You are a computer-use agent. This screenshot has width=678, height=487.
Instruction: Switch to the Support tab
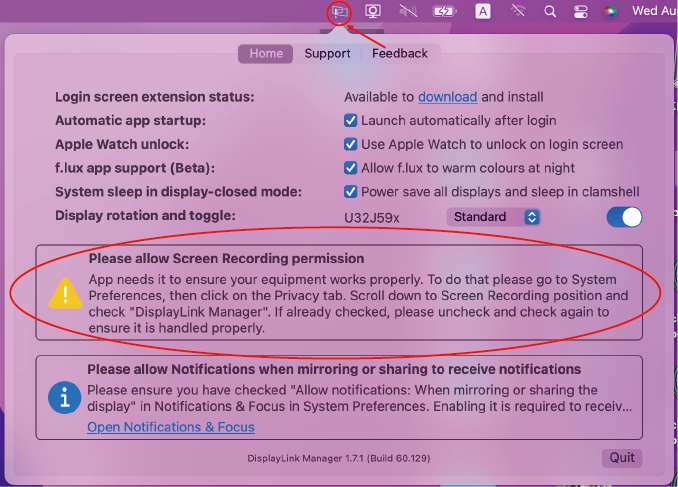[327, 54]
